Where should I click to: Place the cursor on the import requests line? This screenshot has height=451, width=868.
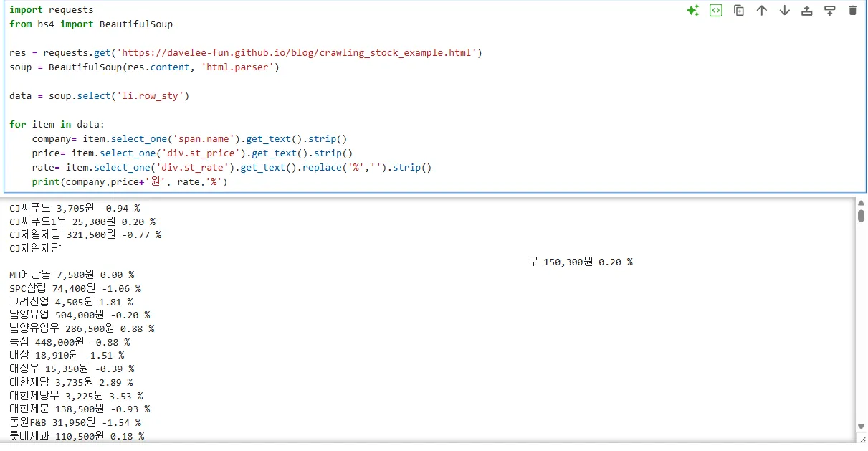(x=50, y=9)
